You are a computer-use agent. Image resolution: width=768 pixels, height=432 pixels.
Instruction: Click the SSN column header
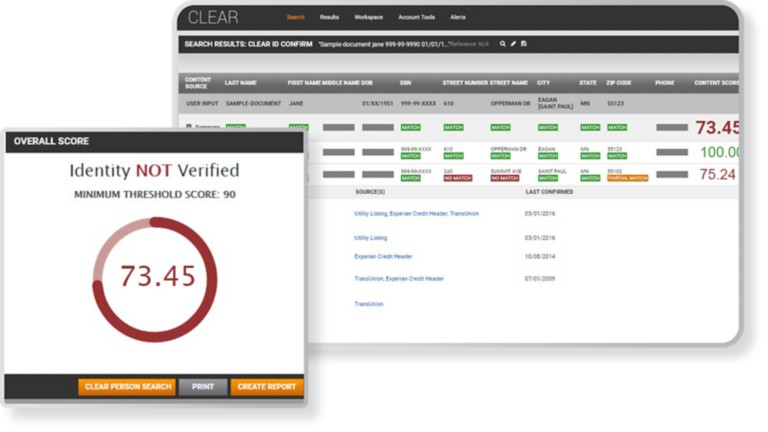pyautogui.click(x=405, y=83)
